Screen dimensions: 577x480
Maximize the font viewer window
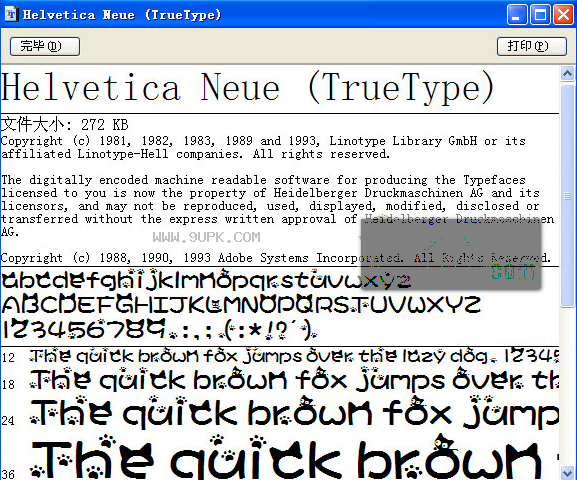click(x=540, y=15)
